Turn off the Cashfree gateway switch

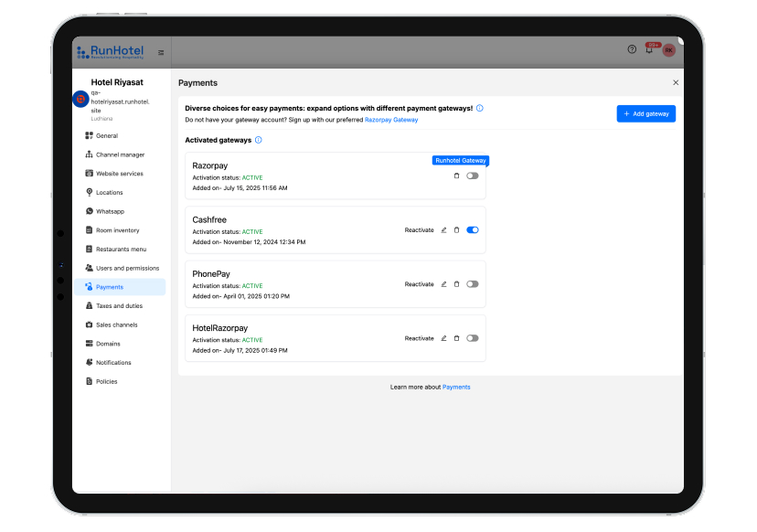click(x=473, y=229)
